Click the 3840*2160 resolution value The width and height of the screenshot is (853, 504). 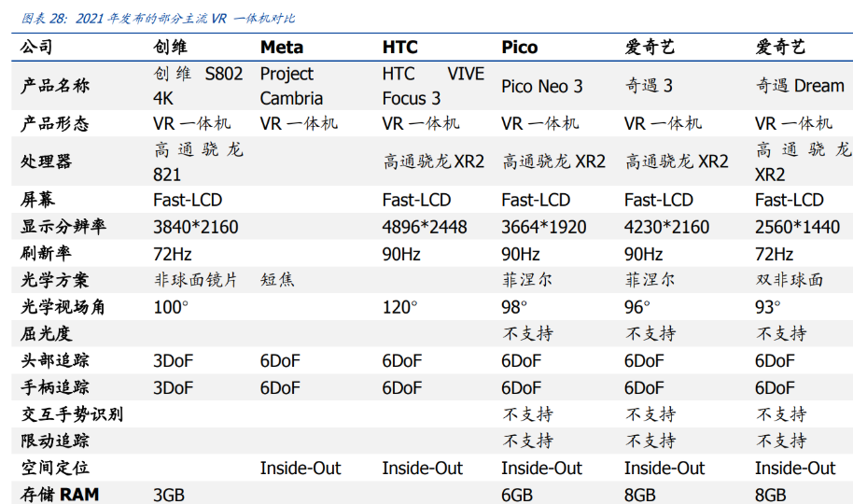pos(196,227)
